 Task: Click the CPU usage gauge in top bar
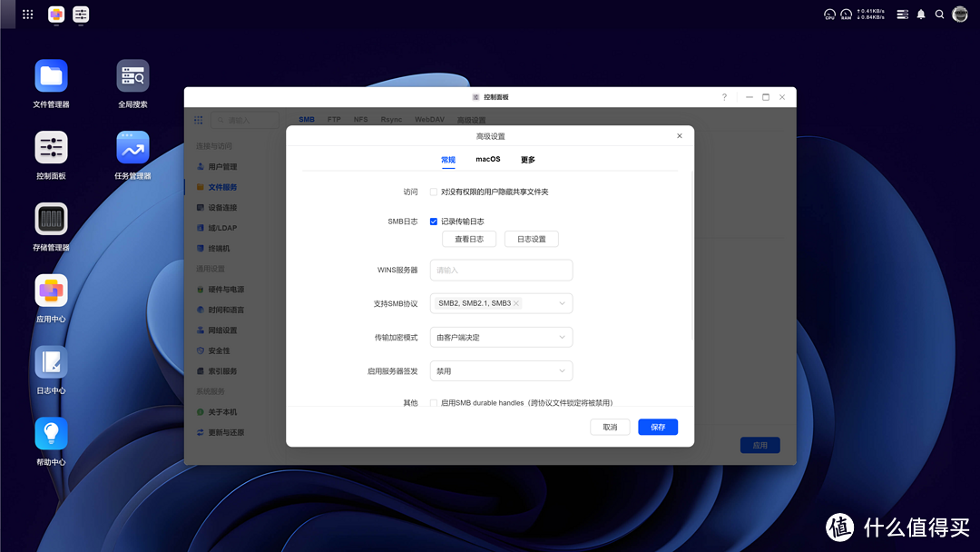(x=829, y=15)
